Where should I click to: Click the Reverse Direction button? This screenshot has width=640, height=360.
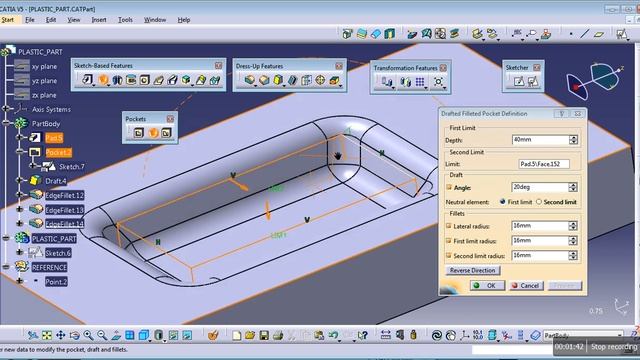[x=472, y=270]
